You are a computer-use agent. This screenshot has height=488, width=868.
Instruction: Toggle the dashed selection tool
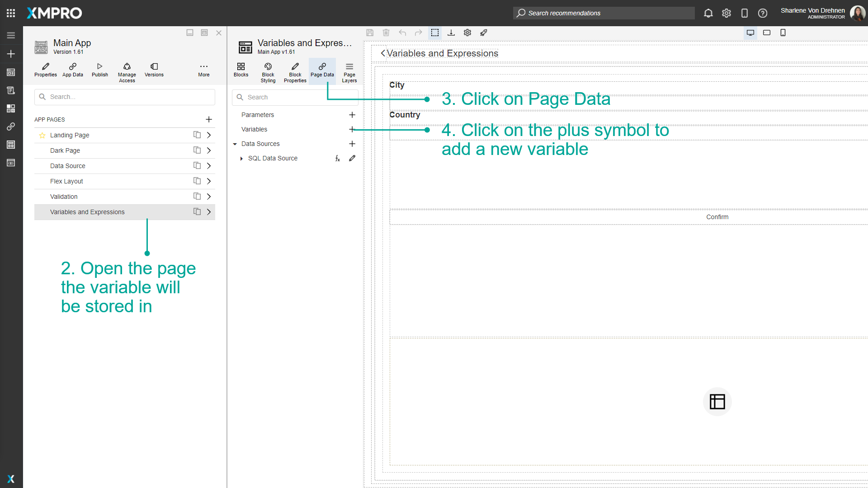[435, 33]
